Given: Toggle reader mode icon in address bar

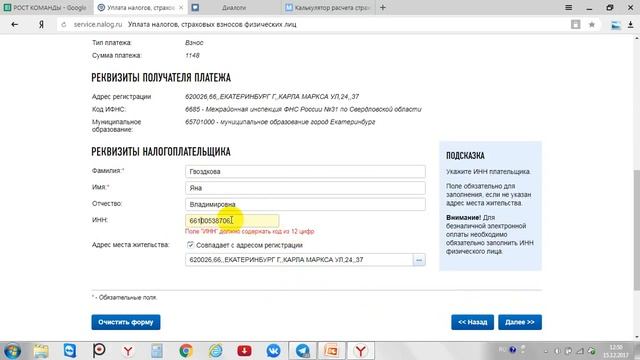Looking at the screenshot, I should (576, 24).
